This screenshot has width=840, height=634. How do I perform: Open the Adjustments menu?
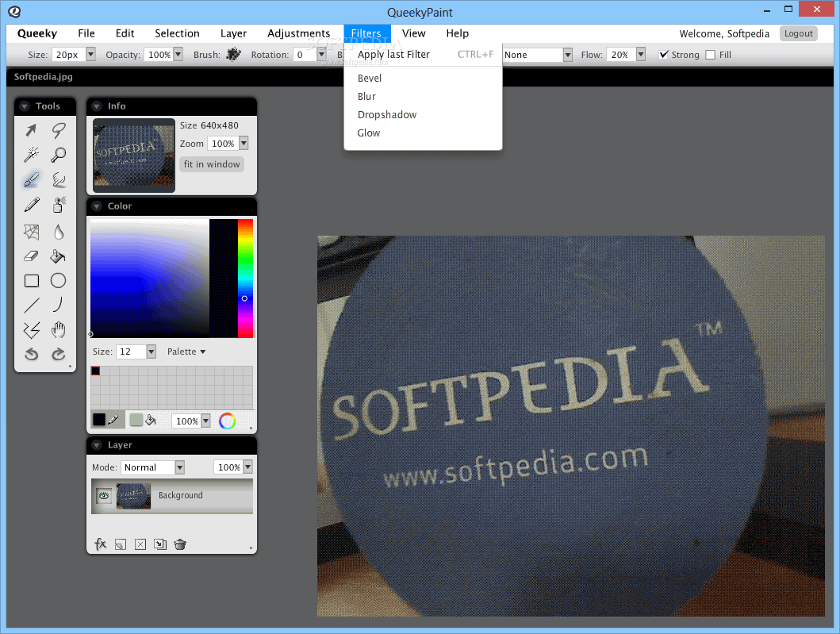point(298,33)
